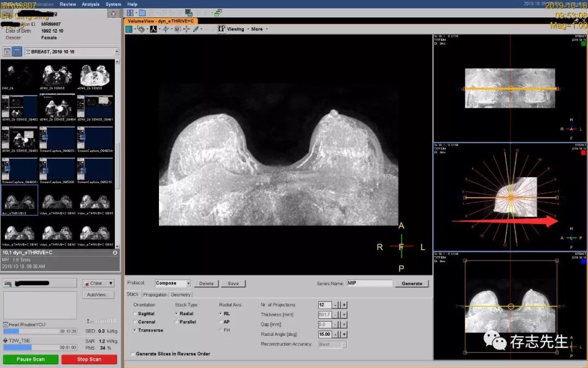588x368 pixels.
Task: Open the Protocol Compose dropdown
Action: tap(188, 283)
